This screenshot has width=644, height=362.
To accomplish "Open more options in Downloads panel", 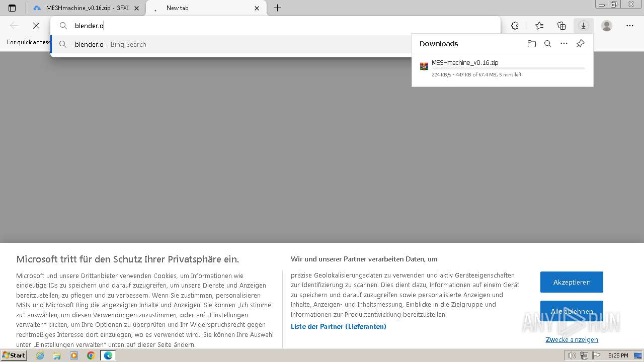I will 564,44.
